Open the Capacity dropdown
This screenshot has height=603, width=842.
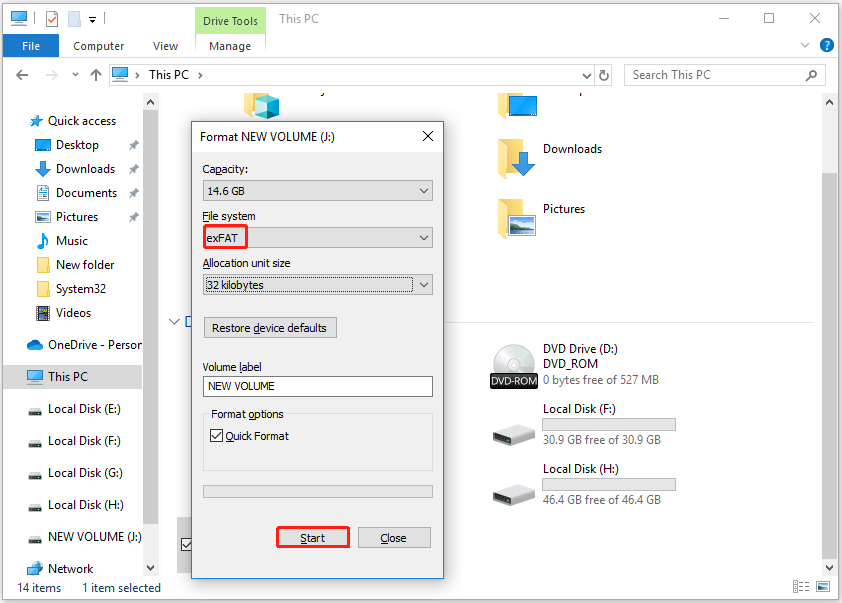[317, 191]
